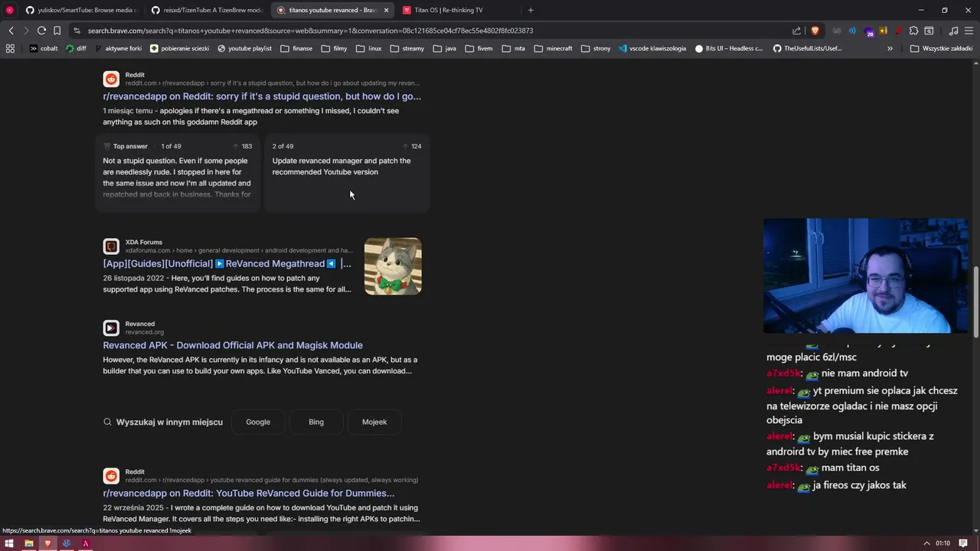Search elsewhere using the Google button
This screenshot has width=980, height=551.
click(x=258, y=422)
